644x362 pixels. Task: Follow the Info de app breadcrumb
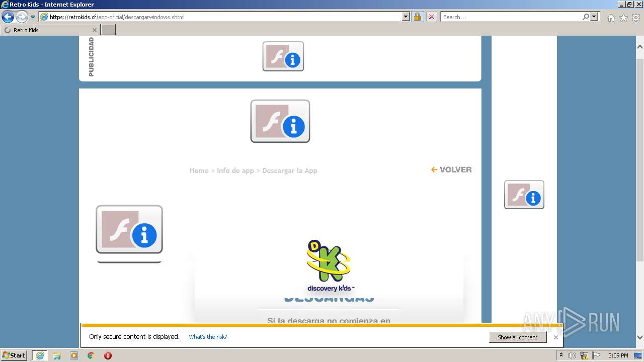pos(235,170)
